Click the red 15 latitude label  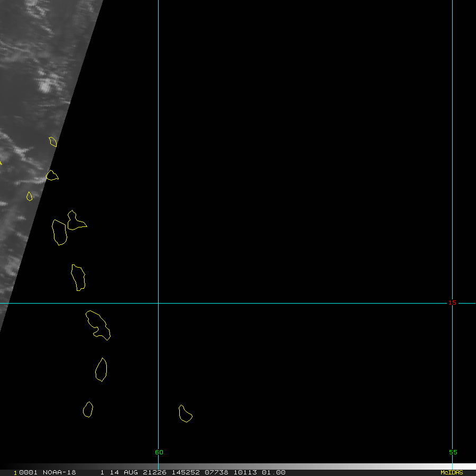452,303
